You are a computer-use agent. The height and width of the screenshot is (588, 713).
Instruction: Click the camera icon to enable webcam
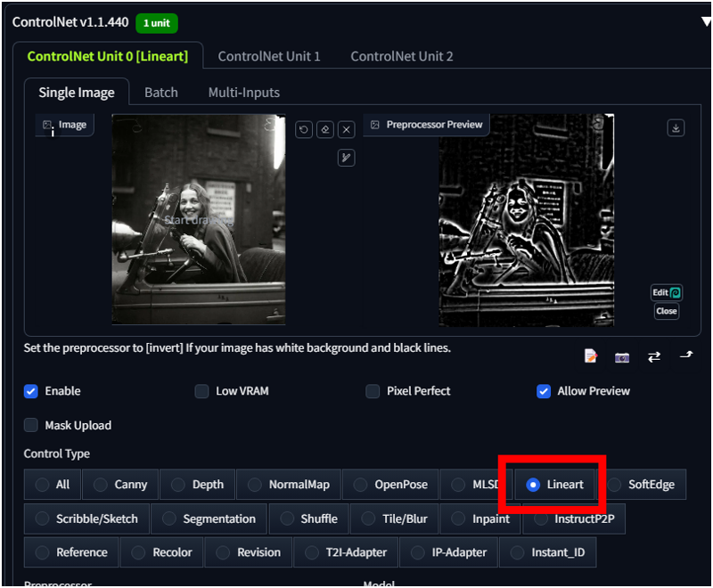click(622, 357)
